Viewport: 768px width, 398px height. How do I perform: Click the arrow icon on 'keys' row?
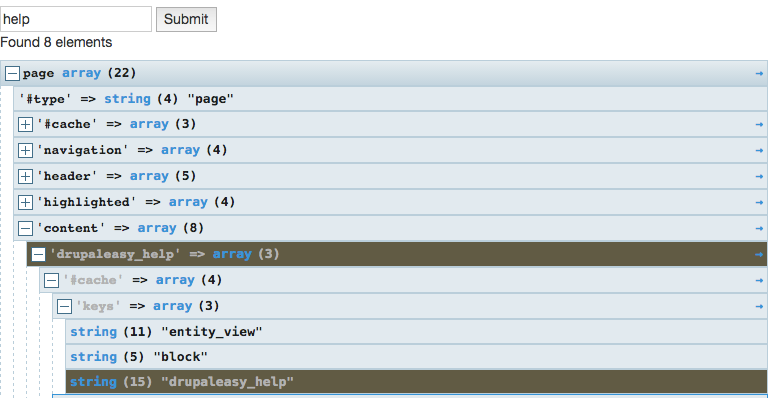[x=759, y=306]
